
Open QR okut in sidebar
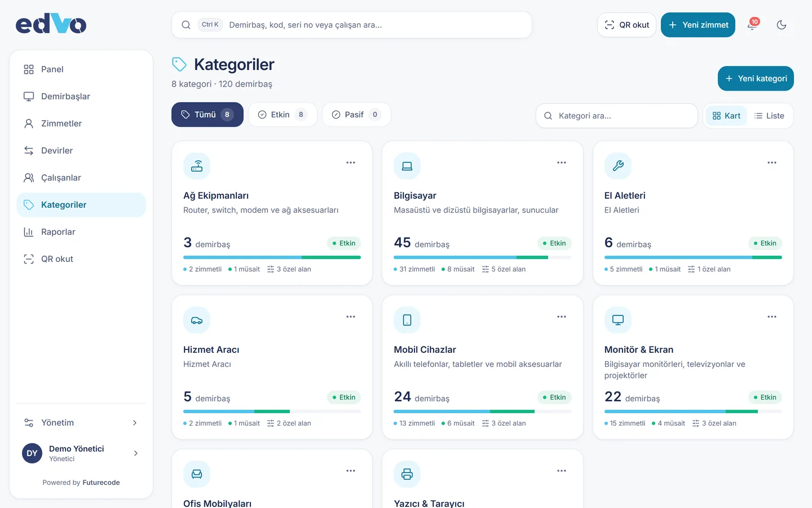point(81,259)
